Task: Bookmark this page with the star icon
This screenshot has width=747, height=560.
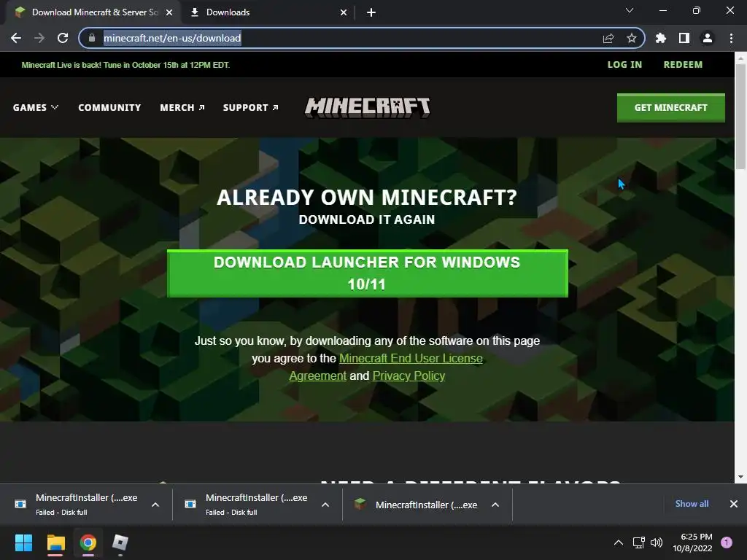Action: point(632,38)
